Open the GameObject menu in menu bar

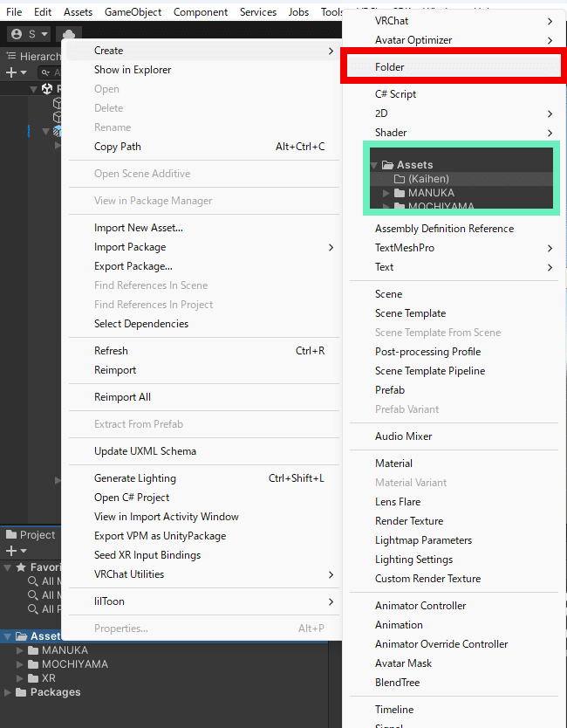coord(133,12)
